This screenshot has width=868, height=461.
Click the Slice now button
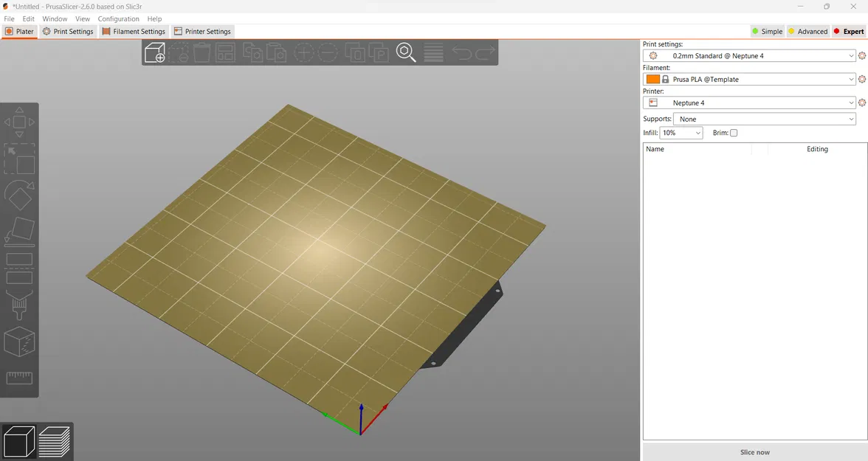pyautogui.click(x=754, y=451)
